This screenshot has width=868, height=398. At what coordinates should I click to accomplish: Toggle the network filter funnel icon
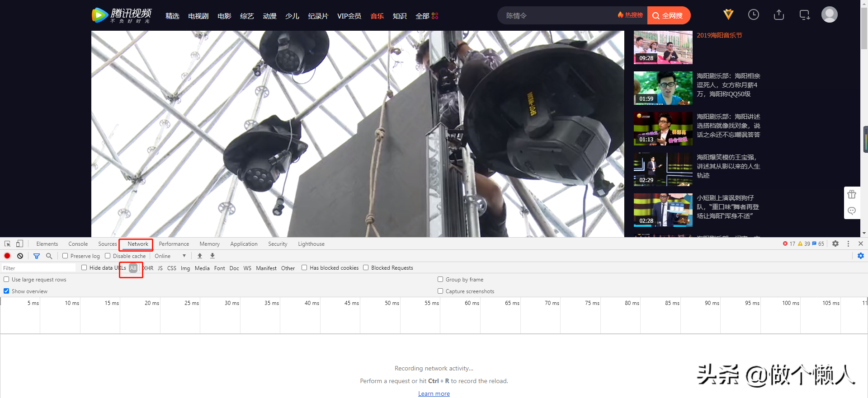[x=37, y=256]
